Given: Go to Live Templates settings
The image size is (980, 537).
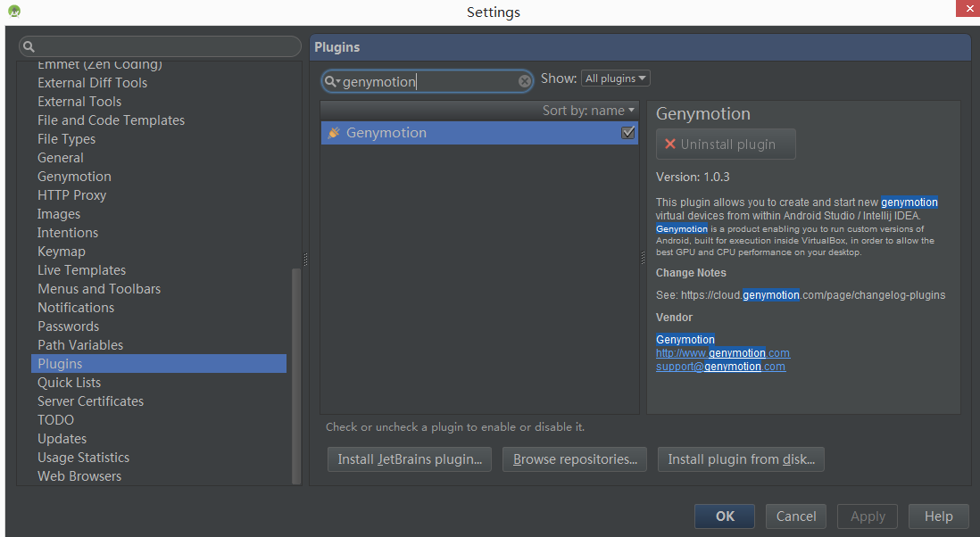Looking at the screenshot, I should tap(81, 270).
